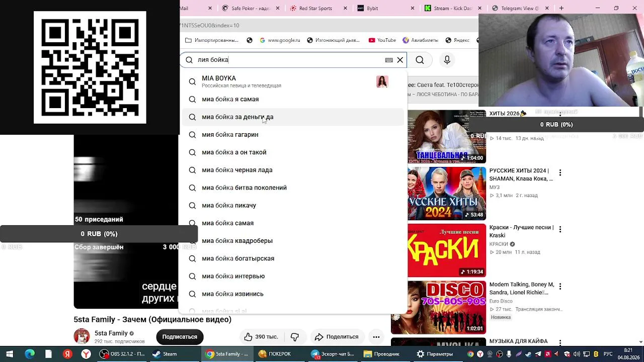644x362 pixels.
Task: Play the Танцевальная hits mix thumbnail
Action: click(x=447, y=136)
